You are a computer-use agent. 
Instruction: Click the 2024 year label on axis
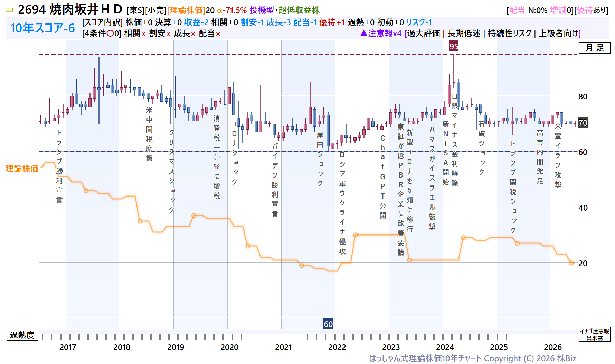click(x=445, y=347)
